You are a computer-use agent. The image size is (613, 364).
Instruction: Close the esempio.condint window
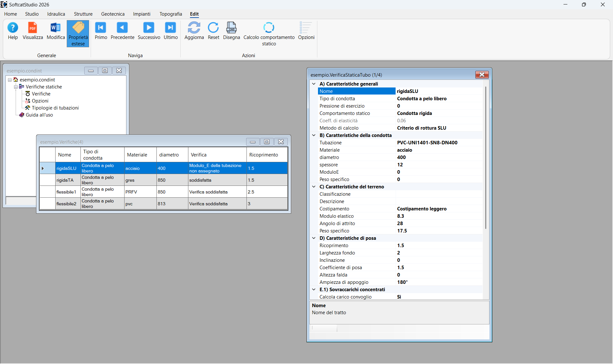click(119, 71)
